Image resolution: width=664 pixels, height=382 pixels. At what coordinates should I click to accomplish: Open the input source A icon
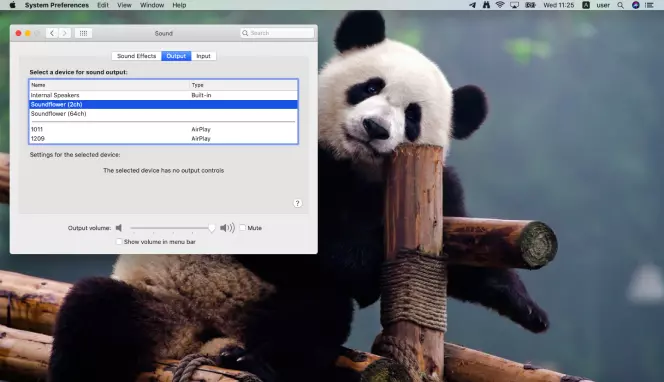(586, 5)
